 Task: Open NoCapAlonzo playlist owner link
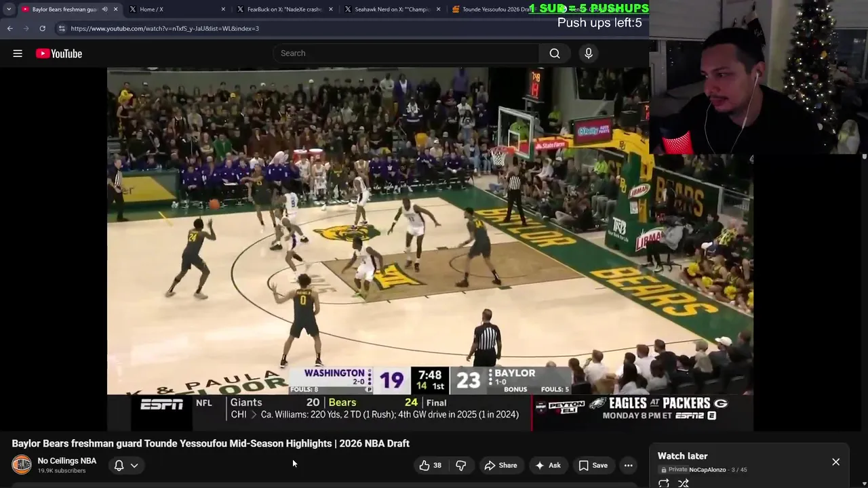point(707,470)
